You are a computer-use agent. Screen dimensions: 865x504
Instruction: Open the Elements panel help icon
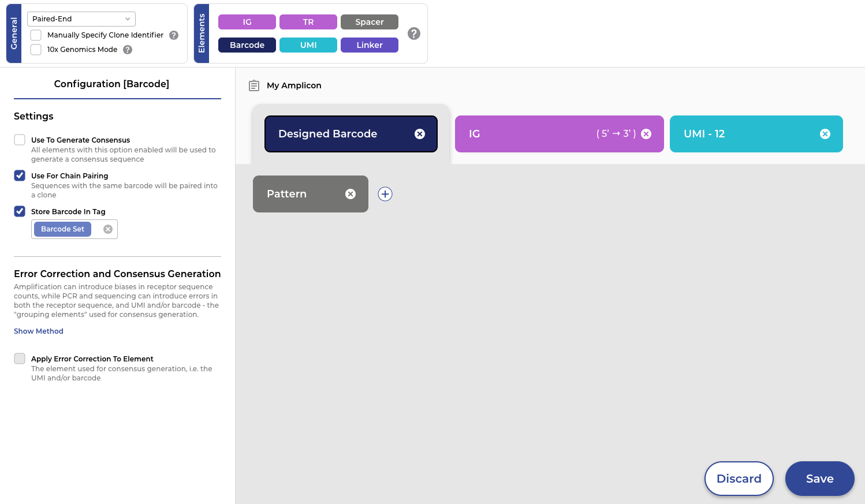(414, 33)
